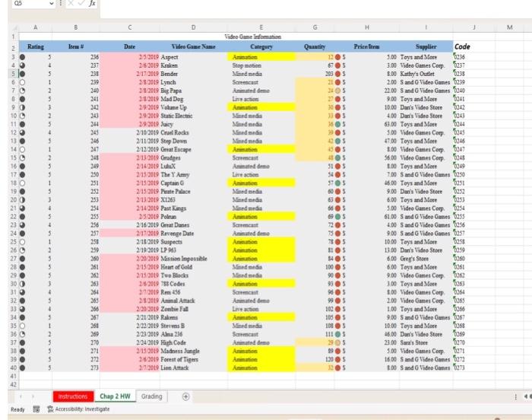The height and width of the screenshot is (420, 532).
Task: Click the price 63.00 in Juicy row
Action: (367, 124)
